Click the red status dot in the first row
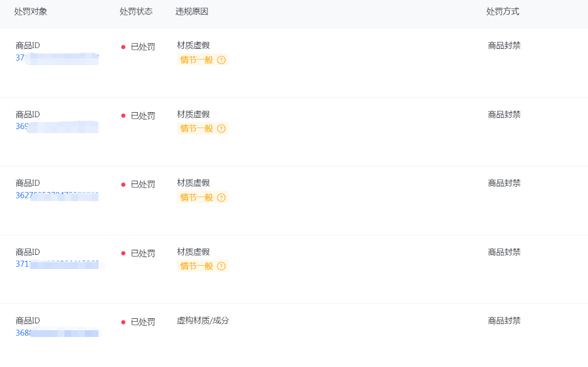Image resolution: width=588 pixels, height=367 pixels. coord(123,47)
